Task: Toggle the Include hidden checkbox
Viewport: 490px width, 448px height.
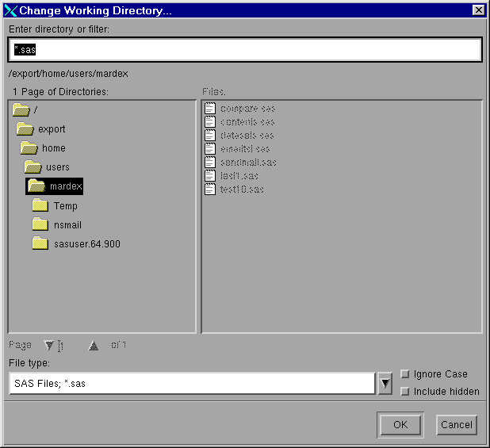Action: click(405, 391)
